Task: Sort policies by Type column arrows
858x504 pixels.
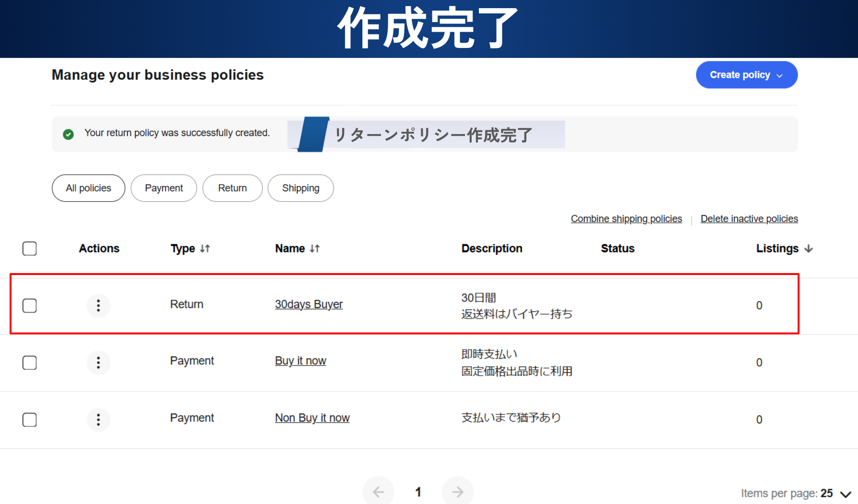Action: (x=205, y=249)
